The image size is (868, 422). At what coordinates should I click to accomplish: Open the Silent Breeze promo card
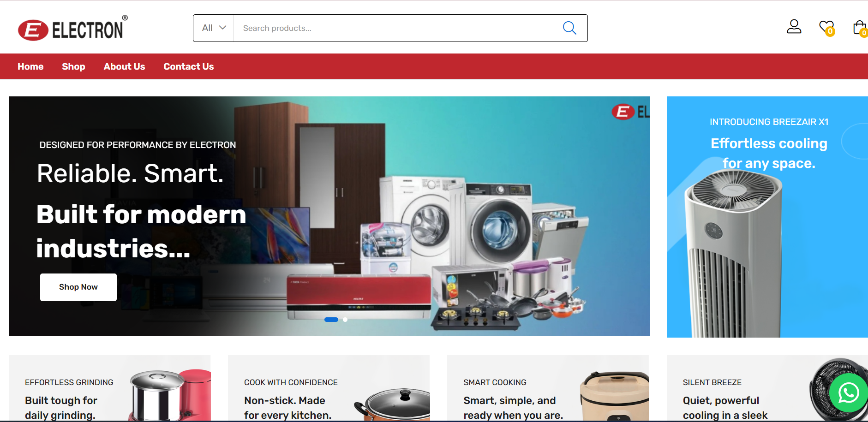pos(738,388)
